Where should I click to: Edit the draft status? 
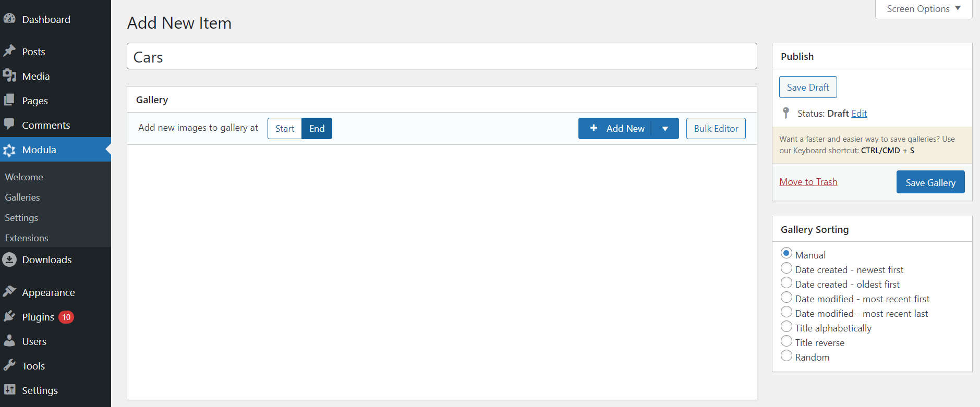859,114
